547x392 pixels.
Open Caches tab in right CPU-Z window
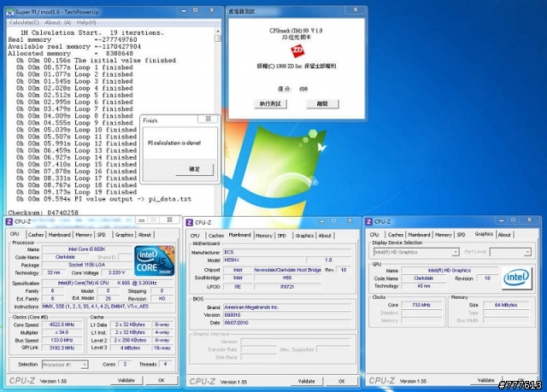396,235
